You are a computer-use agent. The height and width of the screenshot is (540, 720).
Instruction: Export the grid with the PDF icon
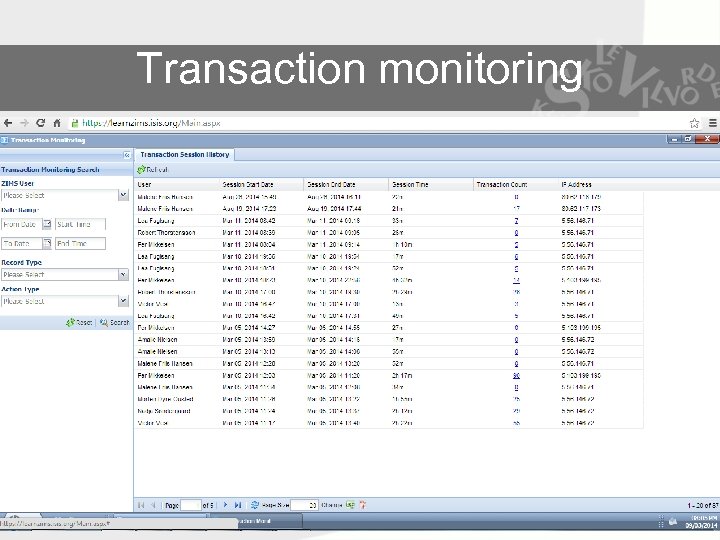click(x=362, y=505)
